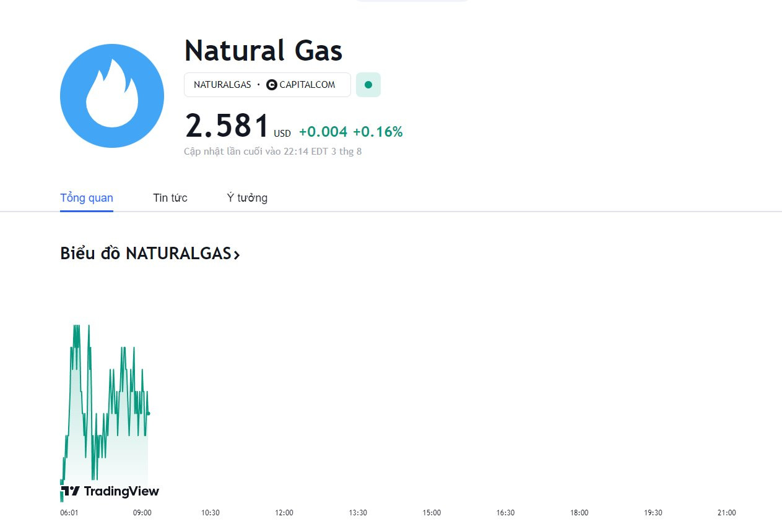Image resolution: width=782 pixels, height=532 pixels.
Task: Open the Tin tức tab
Action: [170, 198]
